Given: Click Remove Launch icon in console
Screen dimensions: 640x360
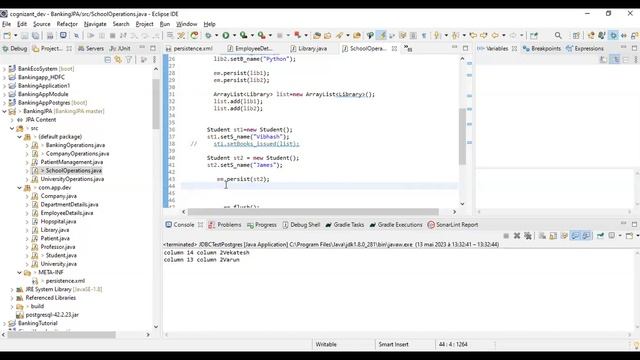Looking at the screenshot, I should pyautogui.click(x=517, y=236).
